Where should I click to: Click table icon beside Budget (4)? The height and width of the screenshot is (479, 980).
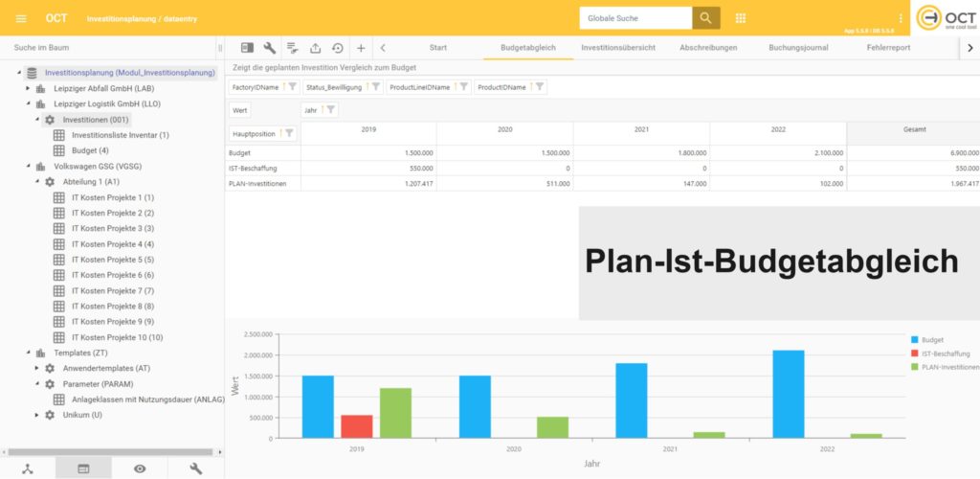pyautogui.click(x=58, y=150)
